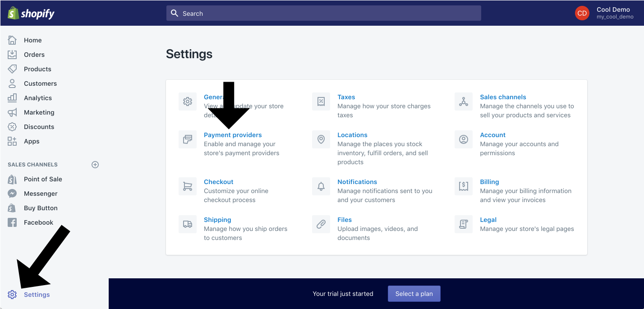644x309 pixels.
Task: Open the Locations settings link
Action: point(352,135)
